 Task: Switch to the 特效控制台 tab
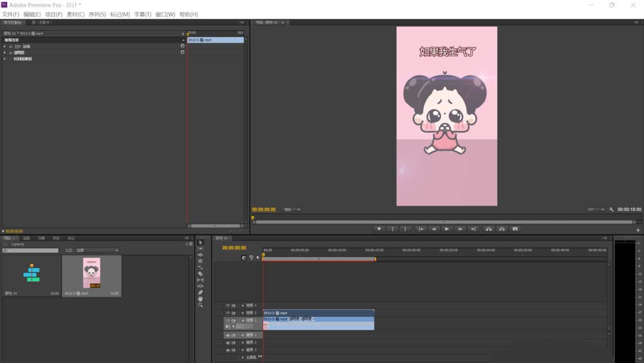click(x=13, y=23)
